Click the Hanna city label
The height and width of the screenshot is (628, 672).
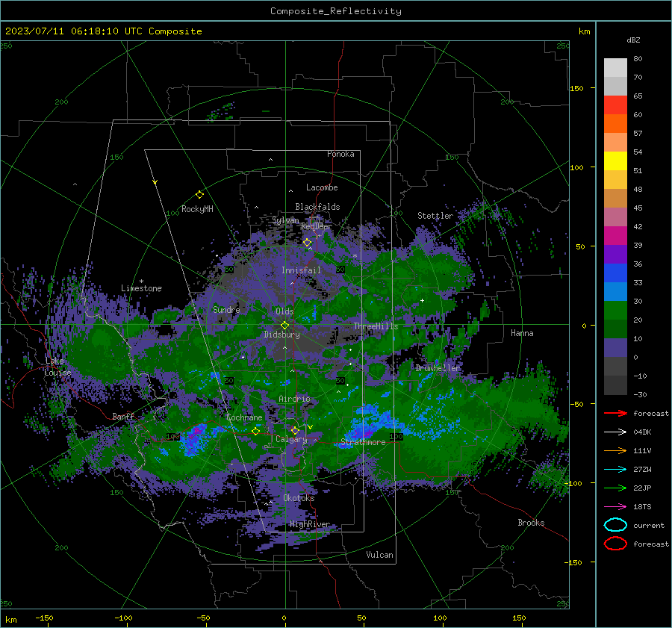coord(522,333)
